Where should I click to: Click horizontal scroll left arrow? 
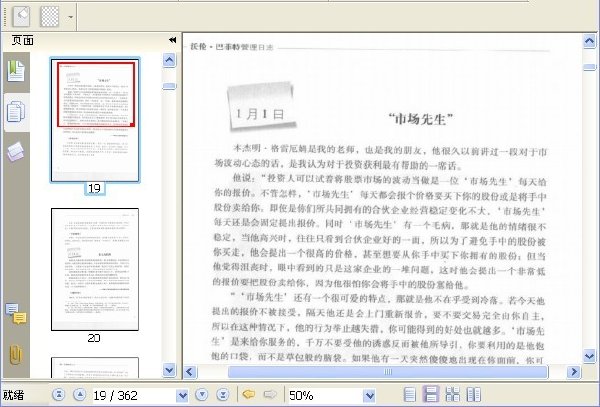[190, 372]
